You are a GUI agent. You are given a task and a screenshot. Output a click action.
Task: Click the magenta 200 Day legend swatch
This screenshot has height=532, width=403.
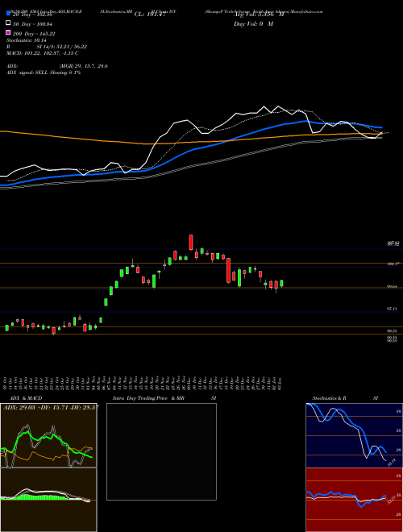click(8, 32)
